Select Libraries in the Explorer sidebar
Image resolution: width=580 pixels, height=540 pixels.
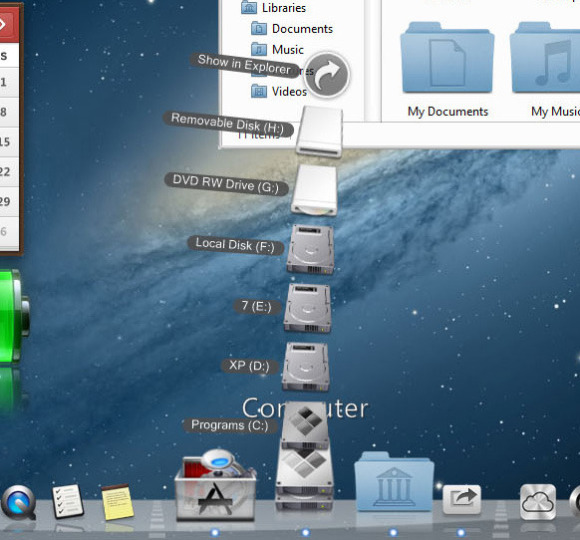[274, 8]
